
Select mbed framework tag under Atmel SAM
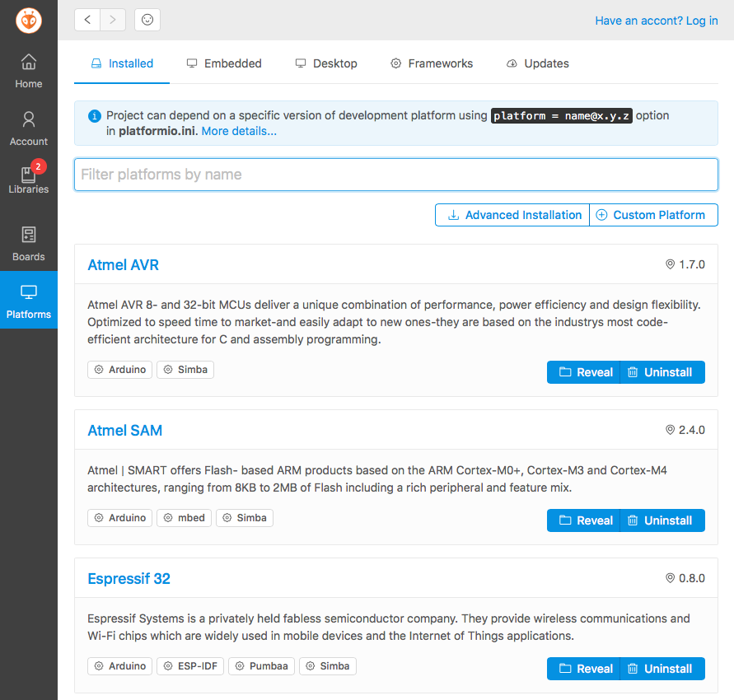(184, 518)
